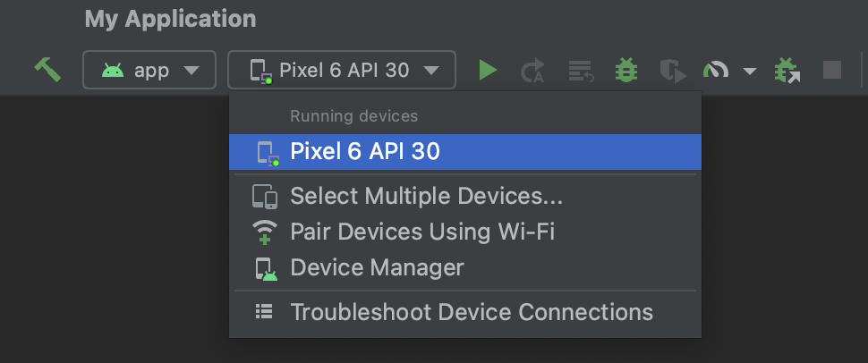Open the app run configuration dropdown
Image resolution: width=868 pixels, height=363 pixels.
point(149,70)
